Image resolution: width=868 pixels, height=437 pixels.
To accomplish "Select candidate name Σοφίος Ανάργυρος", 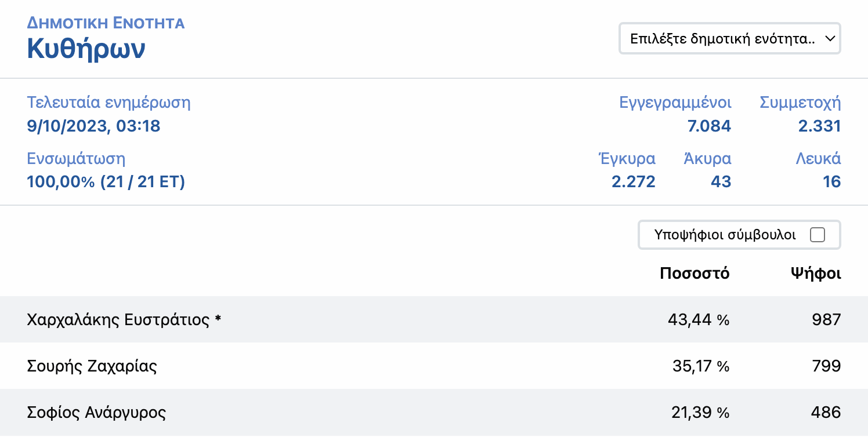I will (x=96, y=412).
